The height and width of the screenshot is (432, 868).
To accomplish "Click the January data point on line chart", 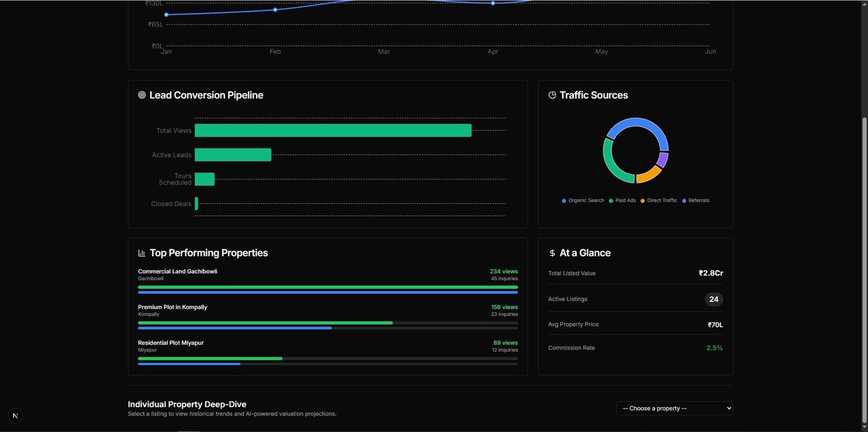I will pyautogui.click(x=166, y=15).
